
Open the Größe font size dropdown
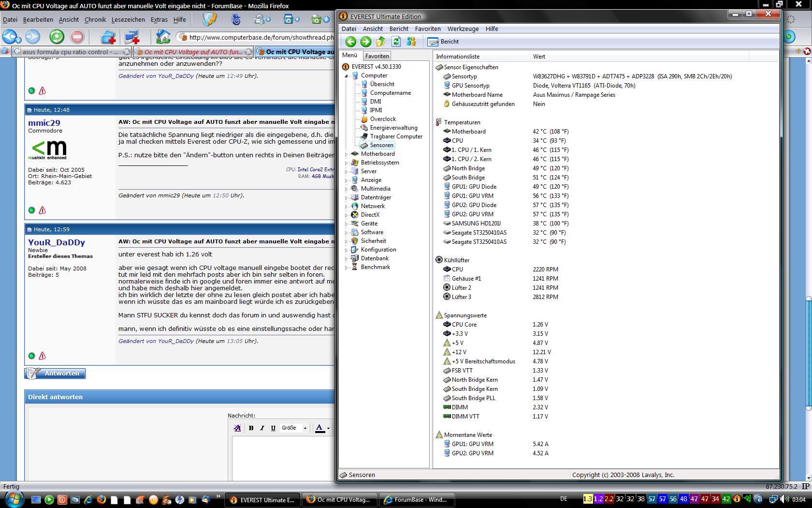[294, 428]
